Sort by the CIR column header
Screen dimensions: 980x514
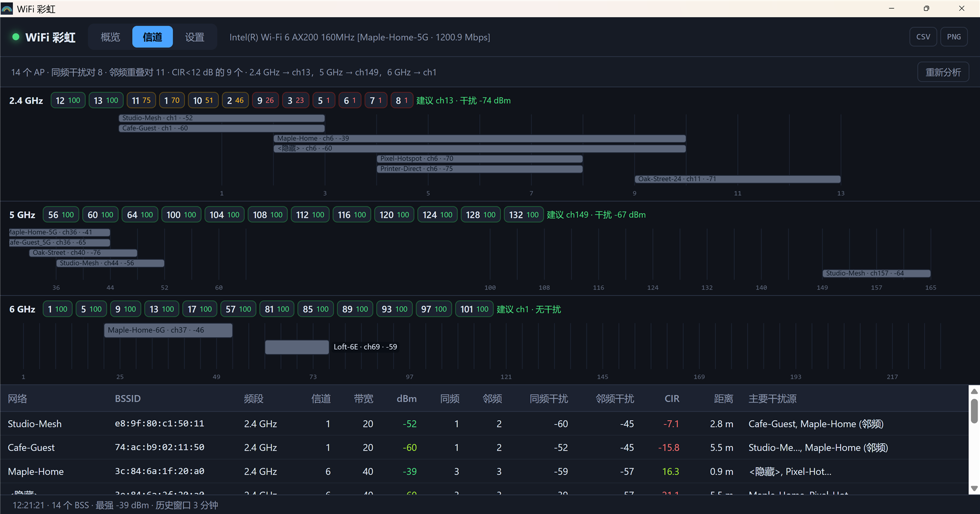672,399
